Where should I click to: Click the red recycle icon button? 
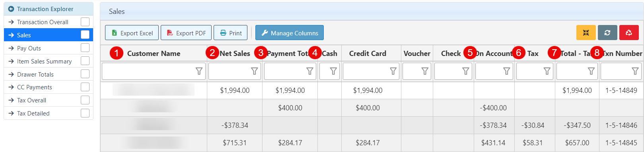click(x=629, y=33)
